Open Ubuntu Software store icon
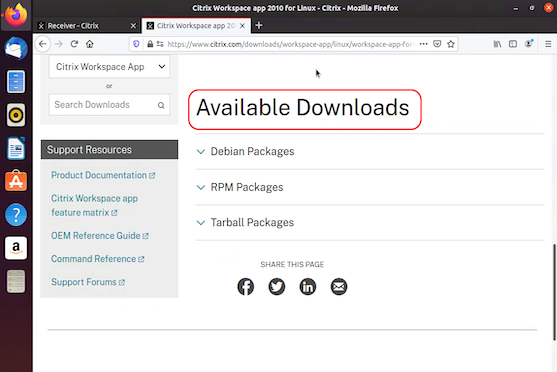Screen dimensions: 557x372 (x=16, y=181)
